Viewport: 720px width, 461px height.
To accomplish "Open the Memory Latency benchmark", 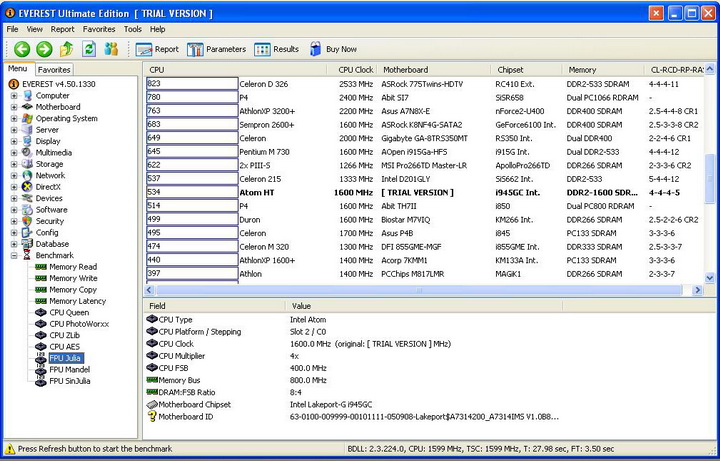I will 78,301.
